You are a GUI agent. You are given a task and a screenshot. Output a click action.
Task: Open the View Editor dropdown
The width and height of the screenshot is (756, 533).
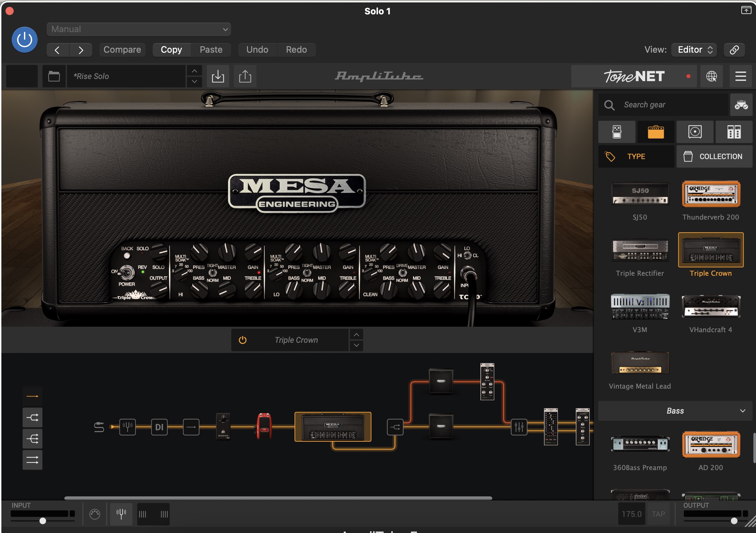click(x=694, y=50)
